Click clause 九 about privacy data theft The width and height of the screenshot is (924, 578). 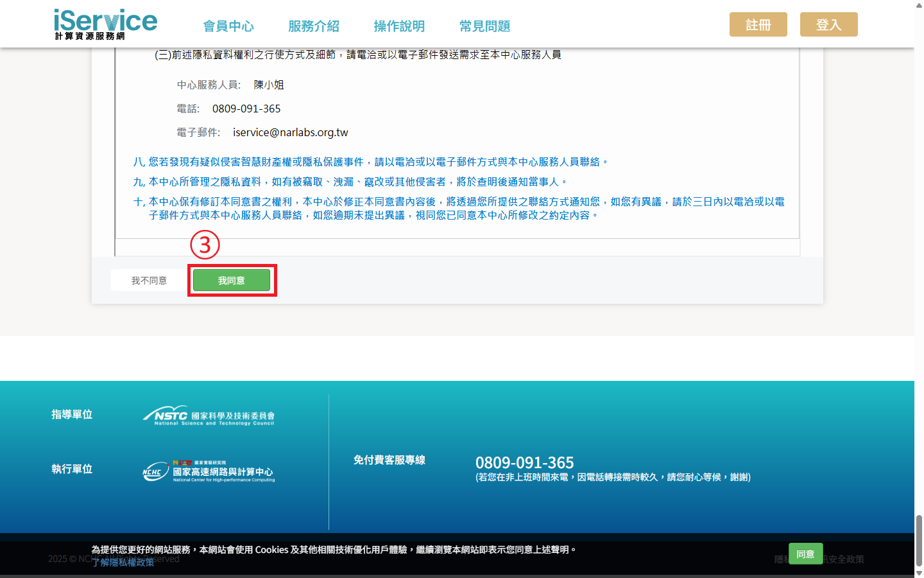point(350,182)
